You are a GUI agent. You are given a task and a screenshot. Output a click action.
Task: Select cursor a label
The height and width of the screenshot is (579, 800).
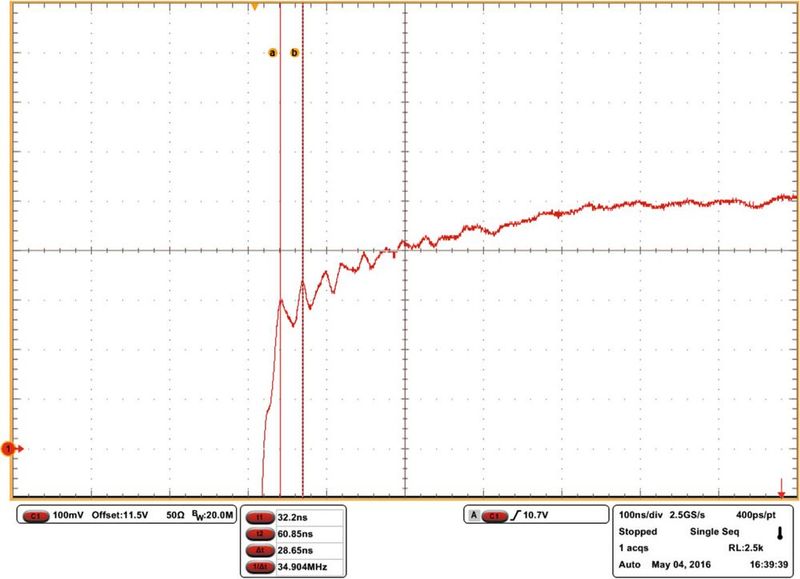tap(272, 53)
